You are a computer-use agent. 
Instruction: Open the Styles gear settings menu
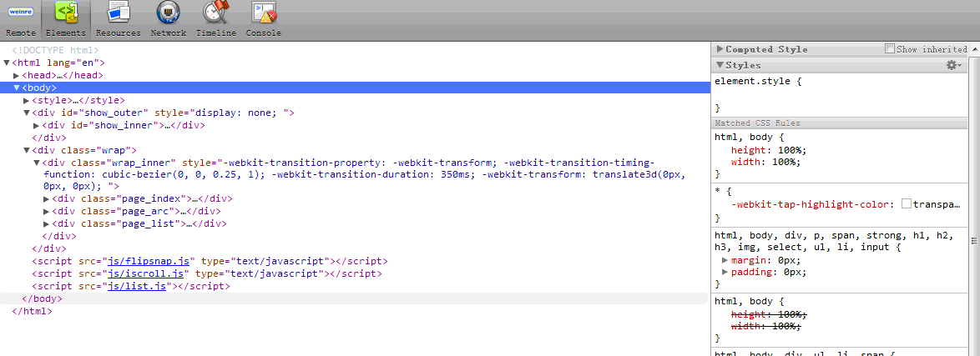954,65
